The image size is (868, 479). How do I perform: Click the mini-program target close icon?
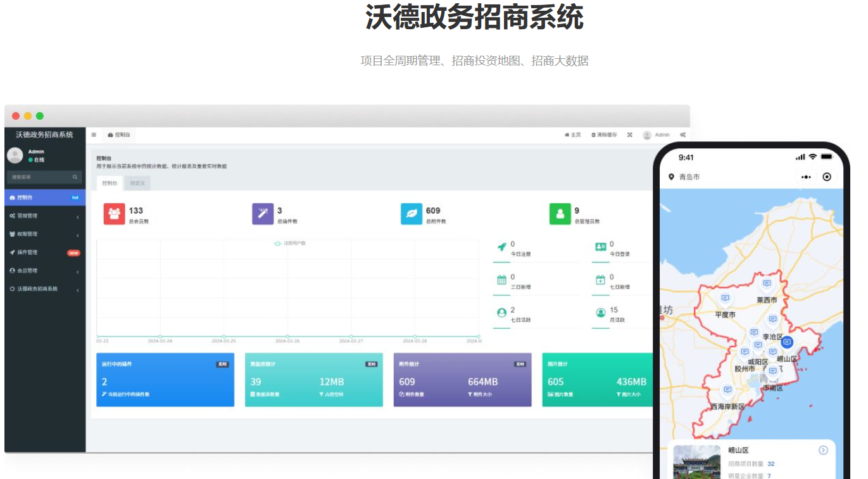[827, 177]
